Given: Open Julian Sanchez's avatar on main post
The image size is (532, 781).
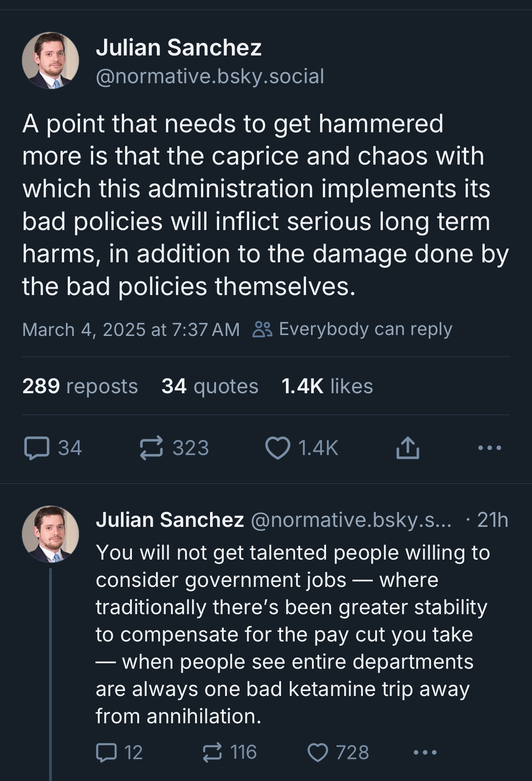Looking at the screenshot, I should pos(50,60).
